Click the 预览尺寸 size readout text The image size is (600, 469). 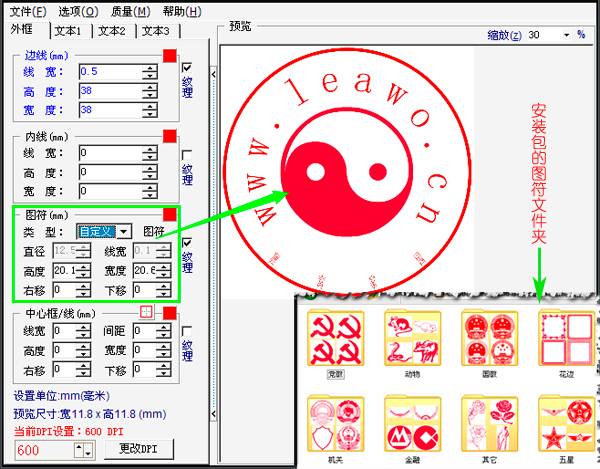point(90,414)
